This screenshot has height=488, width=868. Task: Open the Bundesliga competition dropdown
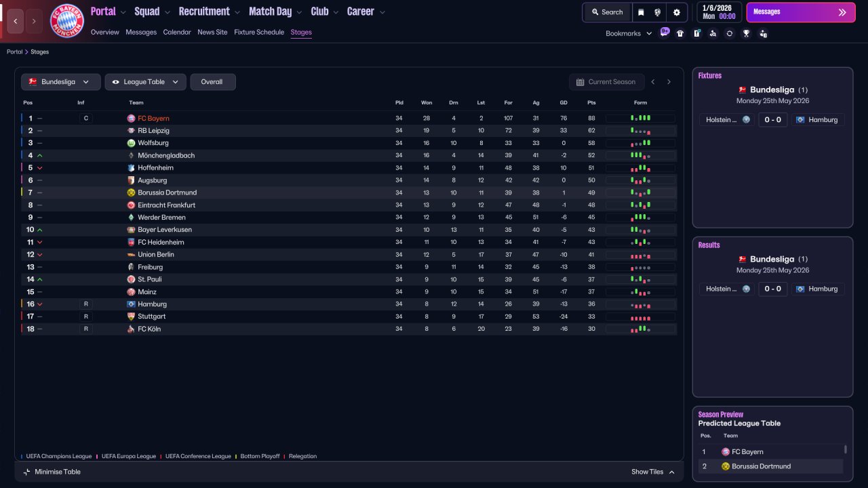coord(61,82)
